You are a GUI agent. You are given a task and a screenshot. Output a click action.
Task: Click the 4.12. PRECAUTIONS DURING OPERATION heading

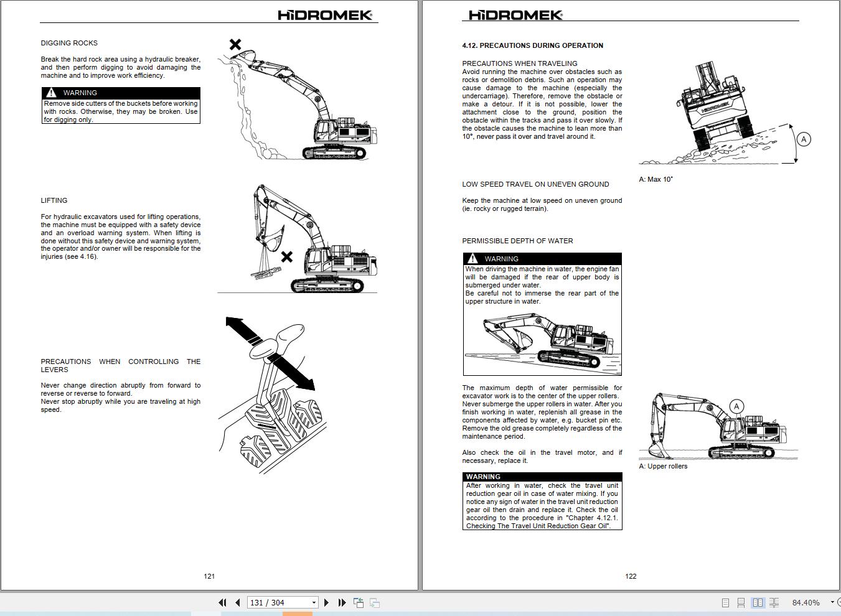[532, 45]
